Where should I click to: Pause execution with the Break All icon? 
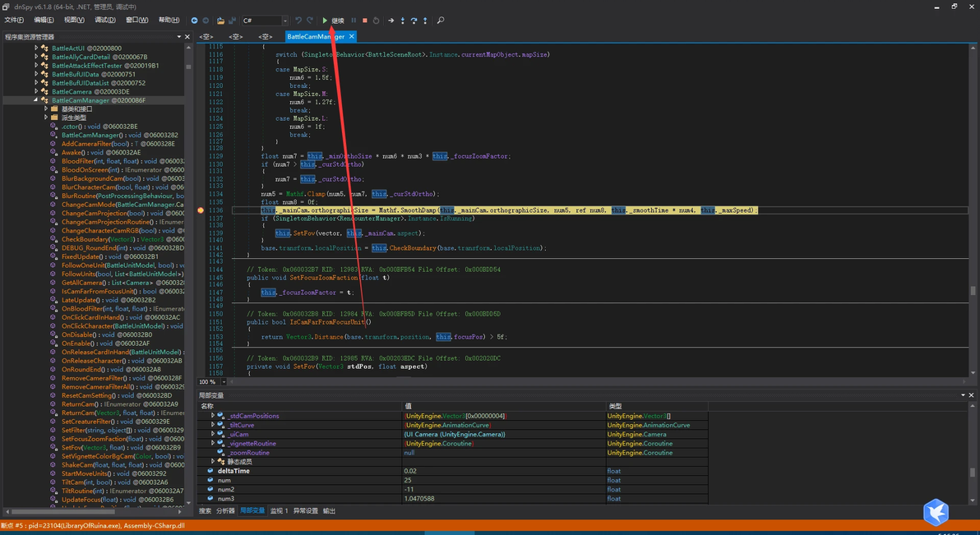click(354, 21)
